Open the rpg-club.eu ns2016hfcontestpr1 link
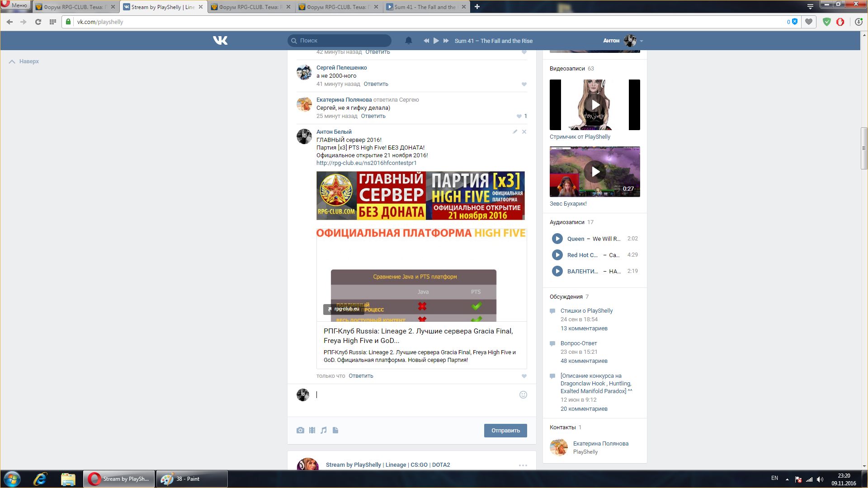 (x=366, y=163)
